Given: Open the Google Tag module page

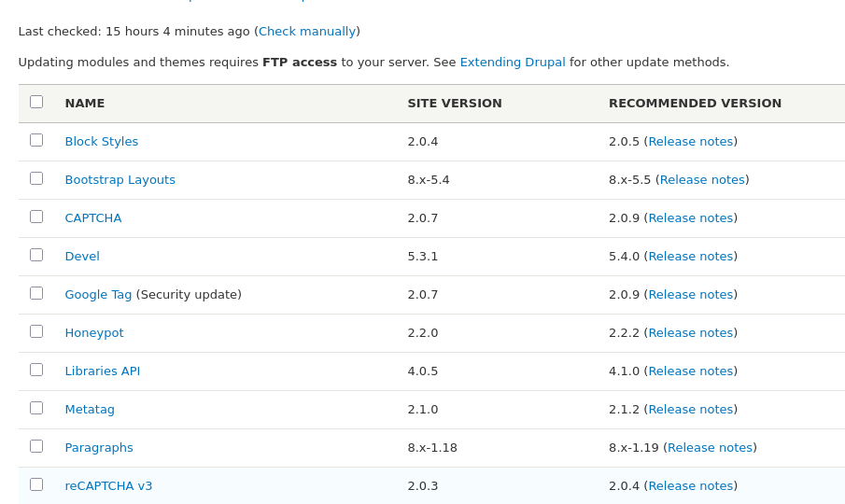Looking at the screenshot, I should coord(98,294).
